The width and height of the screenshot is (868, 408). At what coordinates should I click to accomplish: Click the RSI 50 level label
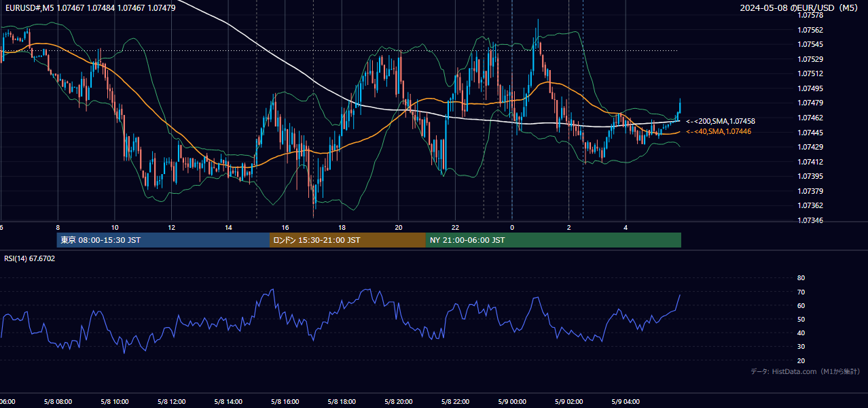pyautogui.click(x=801, y=319)
